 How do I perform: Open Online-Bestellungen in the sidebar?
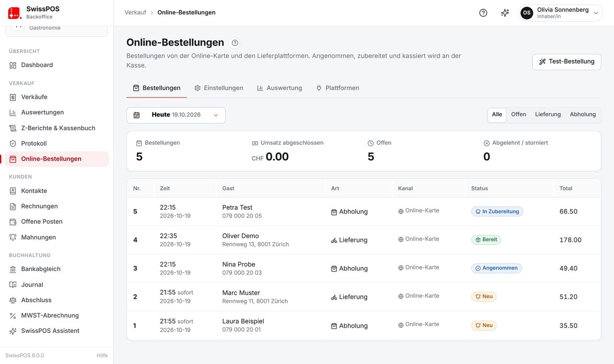click(x=57, y=159)
